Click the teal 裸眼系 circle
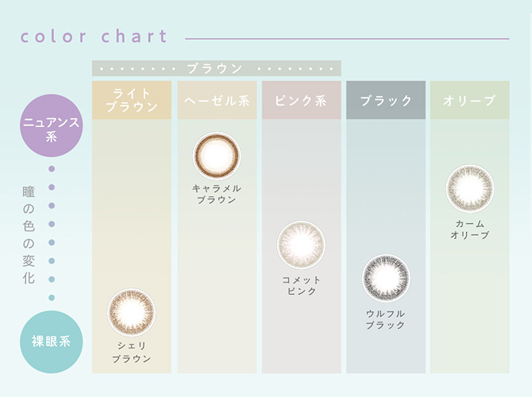The height and width of the screenshot is (397, 532). (x=52, y=342)
